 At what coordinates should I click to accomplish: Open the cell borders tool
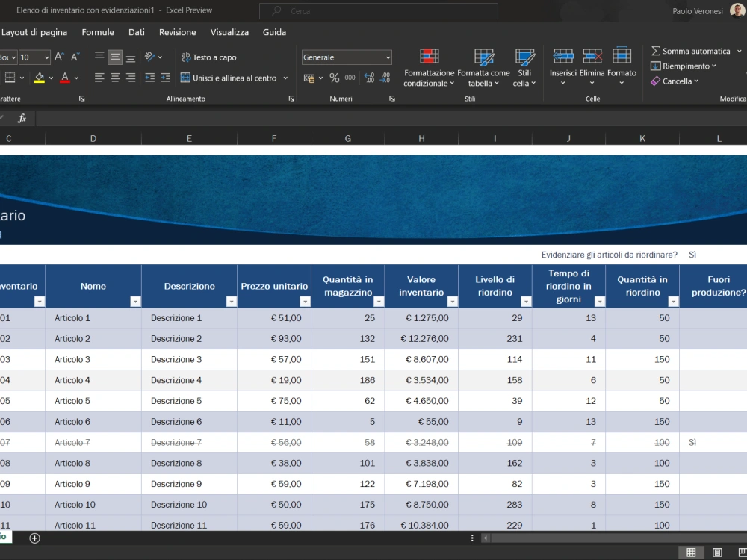(10, 78)
